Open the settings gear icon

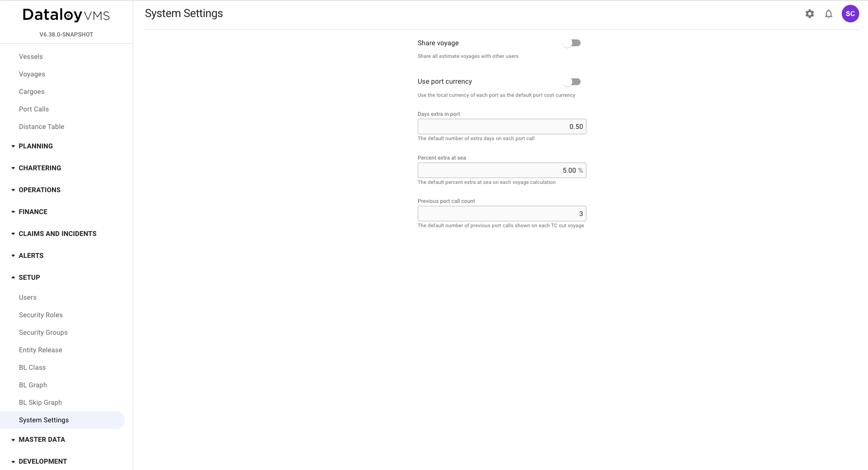[x=810, y=14]
